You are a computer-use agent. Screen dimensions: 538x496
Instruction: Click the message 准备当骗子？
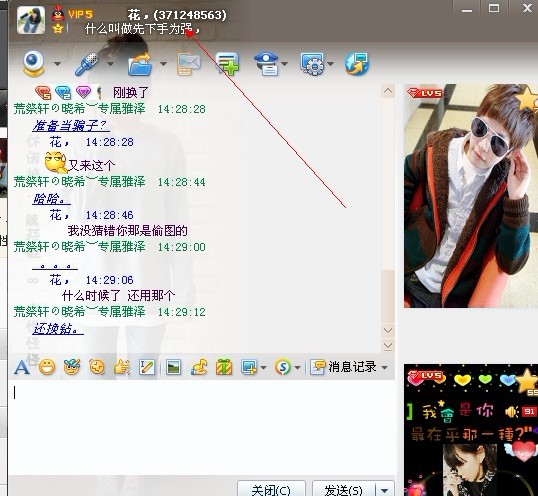coord(71,126)
